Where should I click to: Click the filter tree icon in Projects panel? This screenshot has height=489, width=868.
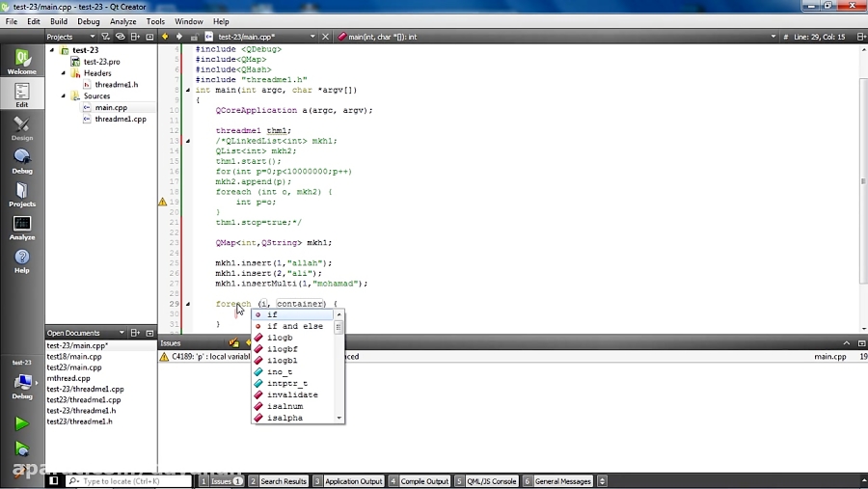(x=107, y=37)
